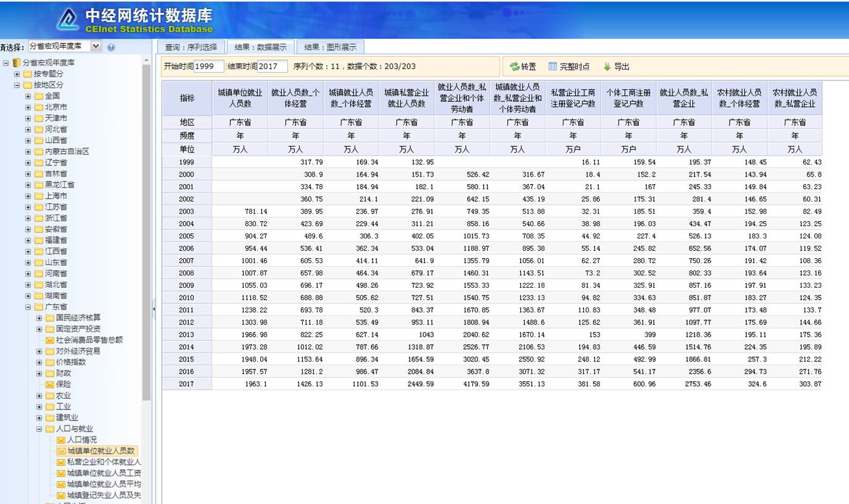Select the 建筑业 tree label
Viewport: 849px width, 504px height.
pyautogui.click(x=67, y=418)
